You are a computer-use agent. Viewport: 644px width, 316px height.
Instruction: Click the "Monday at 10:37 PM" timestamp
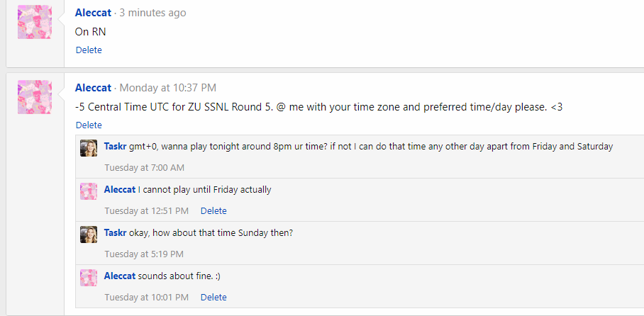pyautogui.click(x=168, y=88)
